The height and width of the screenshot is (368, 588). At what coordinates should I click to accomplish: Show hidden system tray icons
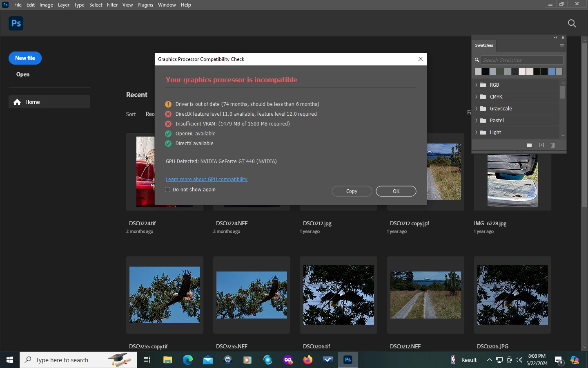click(x=489, y=360)
